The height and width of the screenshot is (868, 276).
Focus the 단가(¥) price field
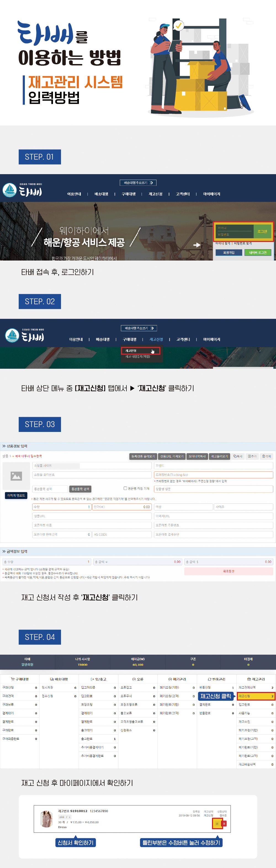pos(122,507)
